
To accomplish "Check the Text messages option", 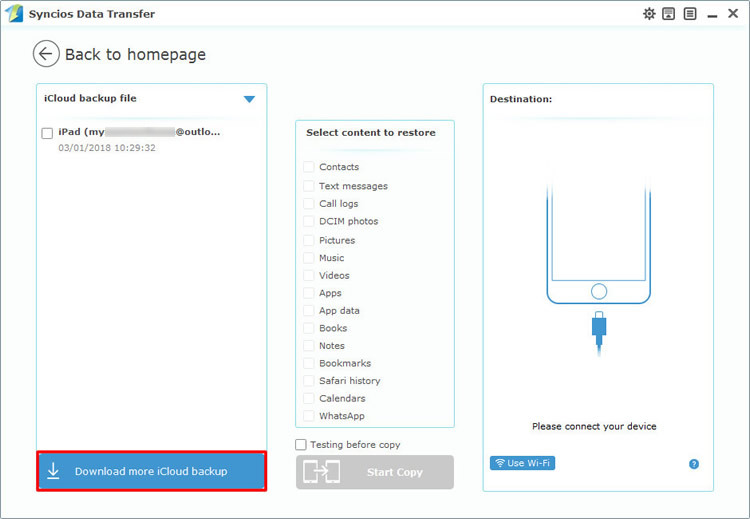I will (309, 186).
